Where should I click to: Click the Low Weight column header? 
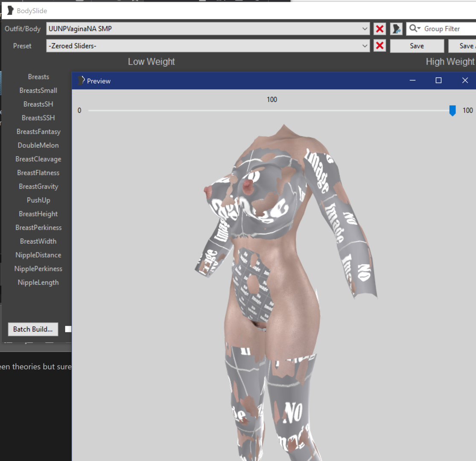(151, 62)
